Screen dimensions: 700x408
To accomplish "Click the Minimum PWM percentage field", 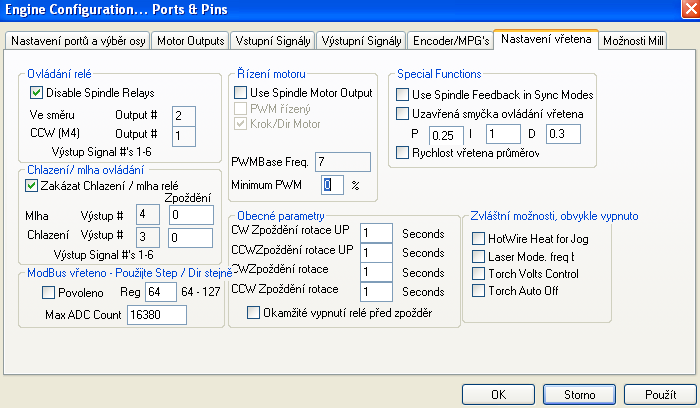I will [331, 185].
